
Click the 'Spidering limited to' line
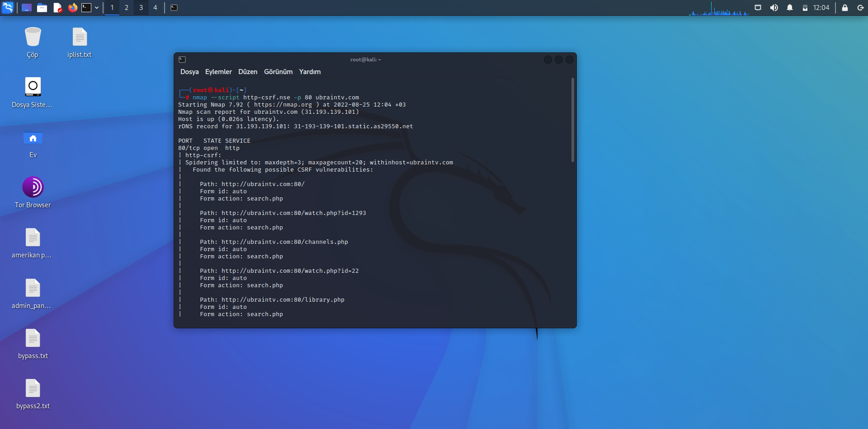(319, 163)
